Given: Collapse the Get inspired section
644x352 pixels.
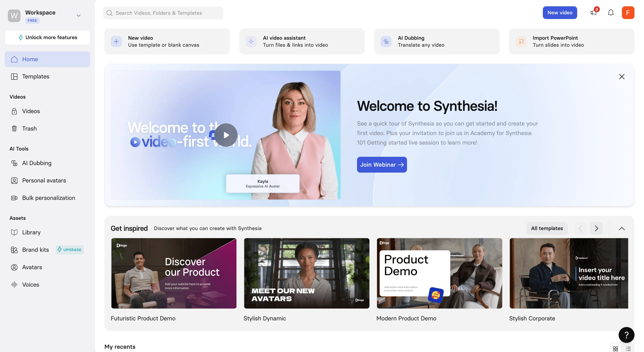Looking at the screenshot, I should pos(622,228).
